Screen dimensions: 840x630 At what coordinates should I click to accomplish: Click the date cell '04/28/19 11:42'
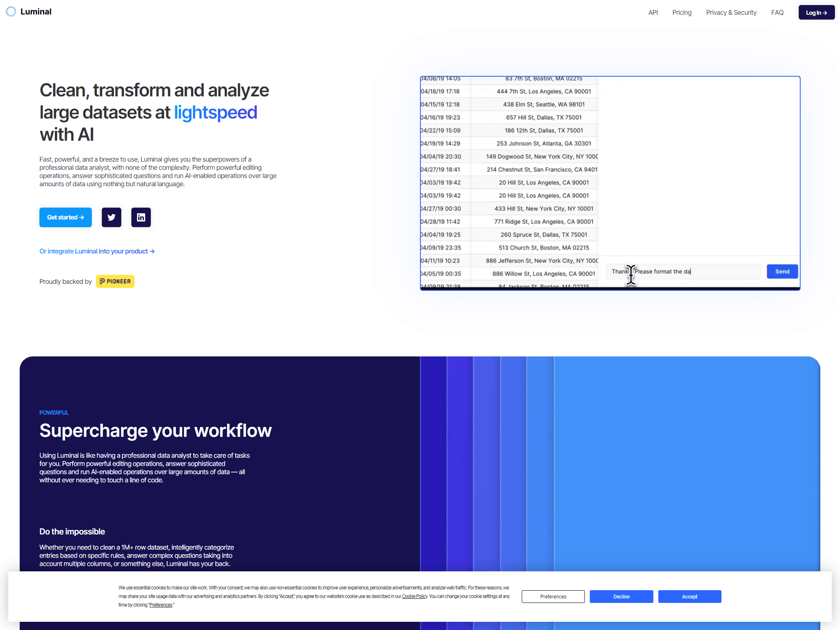click(445, 222)
